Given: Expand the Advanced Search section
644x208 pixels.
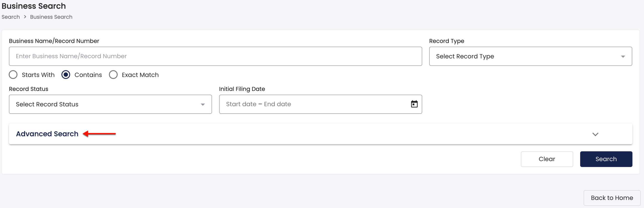Looking at the screenshot, I should coord(320,134).
